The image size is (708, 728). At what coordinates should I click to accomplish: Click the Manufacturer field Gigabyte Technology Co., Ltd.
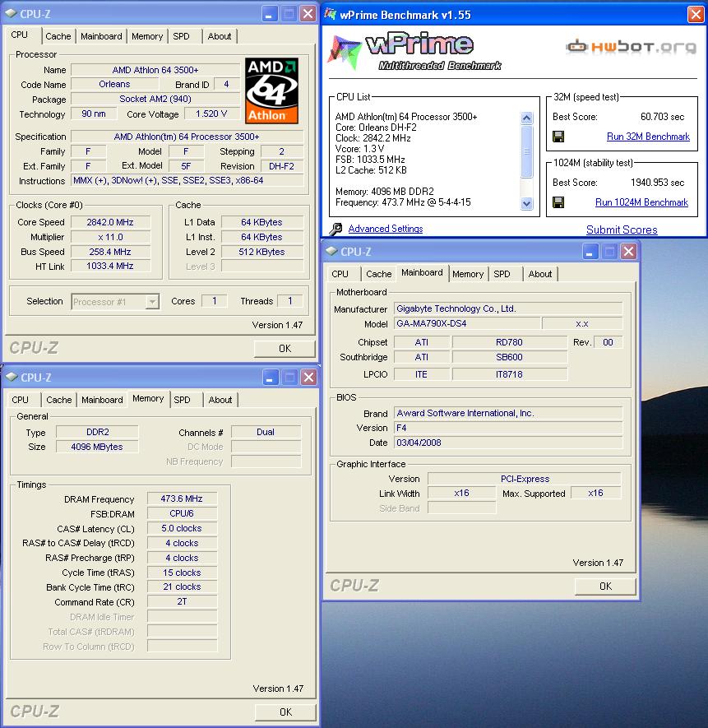click(508, 308)
